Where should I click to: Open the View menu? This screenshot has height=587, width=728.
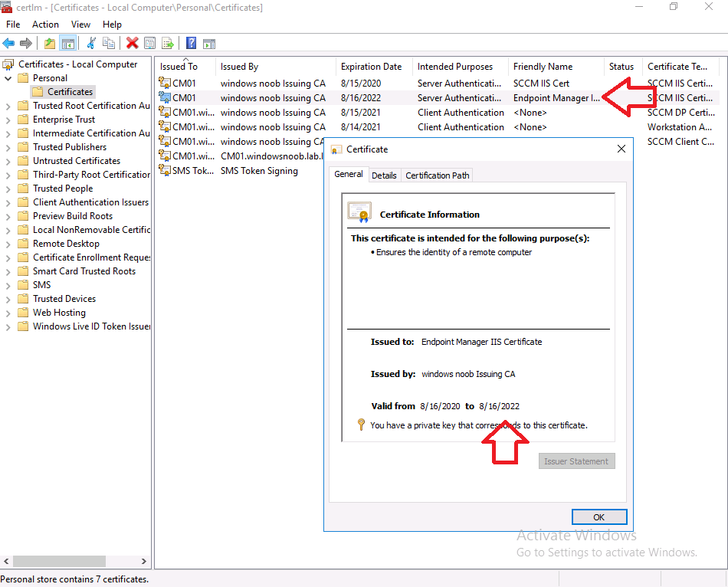[80, 25]
